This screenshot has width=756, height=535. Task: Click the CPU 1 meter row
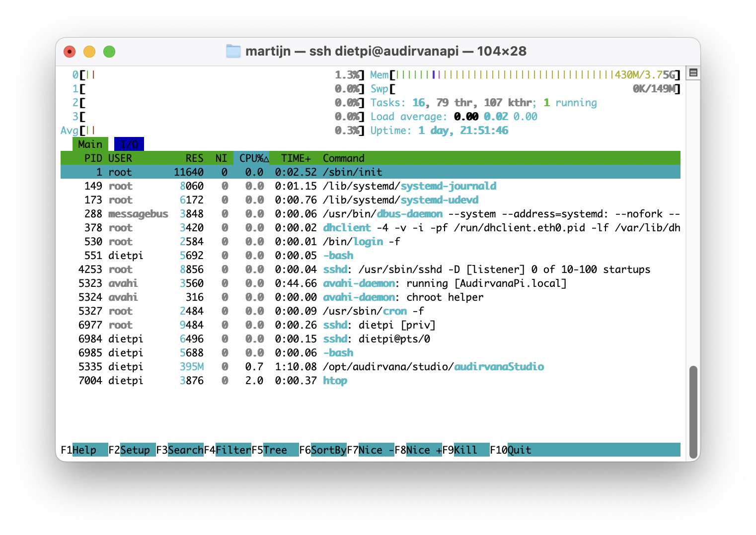point(219,88)
